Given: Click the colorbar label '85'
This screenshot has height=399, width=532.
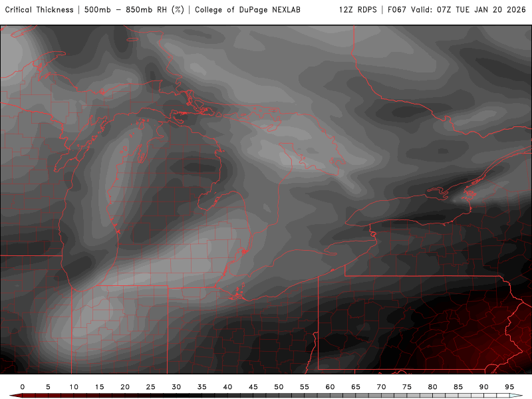Looking at the screenshot, I should click(458, 387).
